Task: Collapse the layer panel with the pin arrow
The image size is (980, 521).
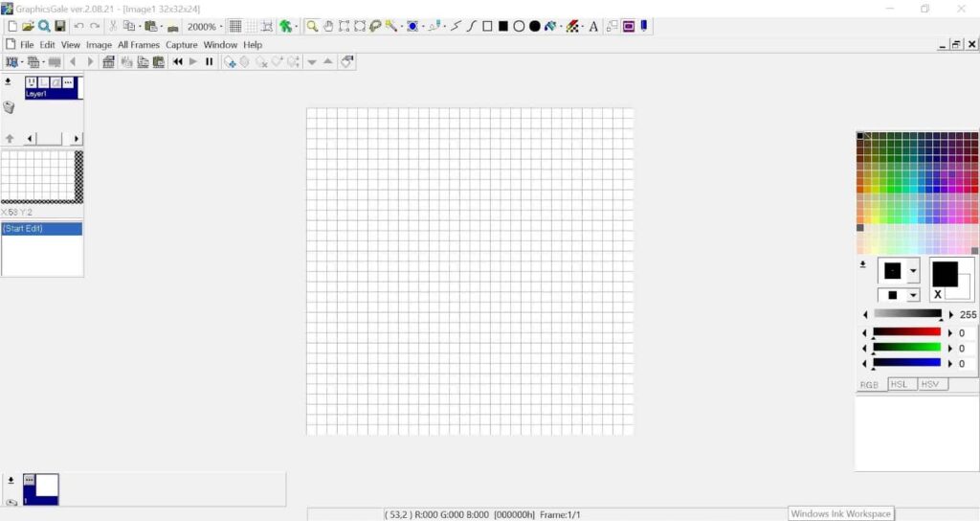Action: pos(8,82)
